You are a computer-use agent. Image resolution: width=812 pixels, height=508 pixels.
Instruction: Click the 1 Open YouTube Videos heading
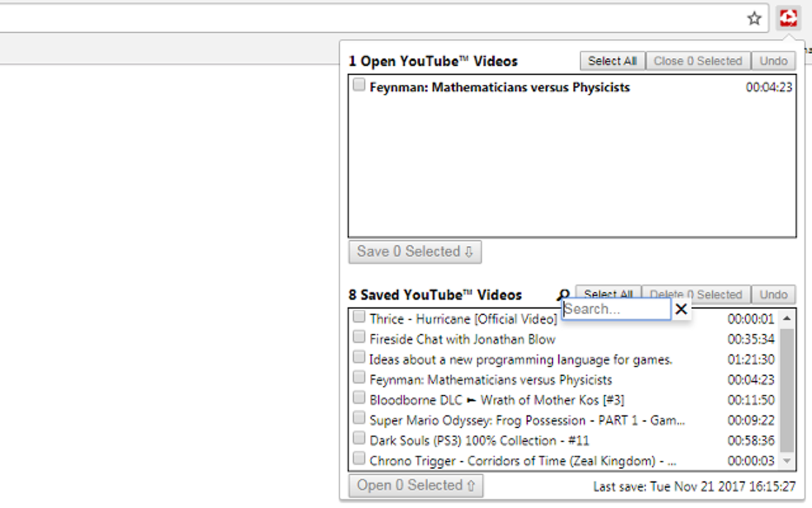(x=433, y=62)
